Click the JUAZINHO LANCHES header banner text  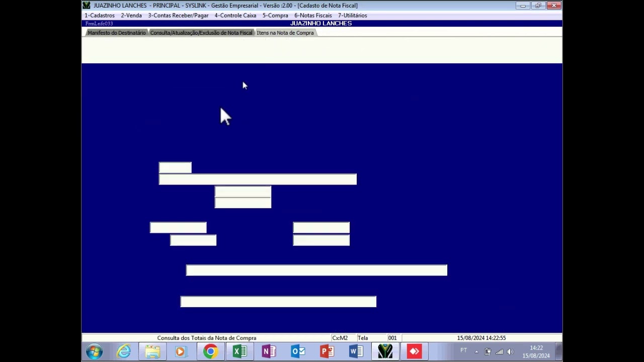coord(321,24)
